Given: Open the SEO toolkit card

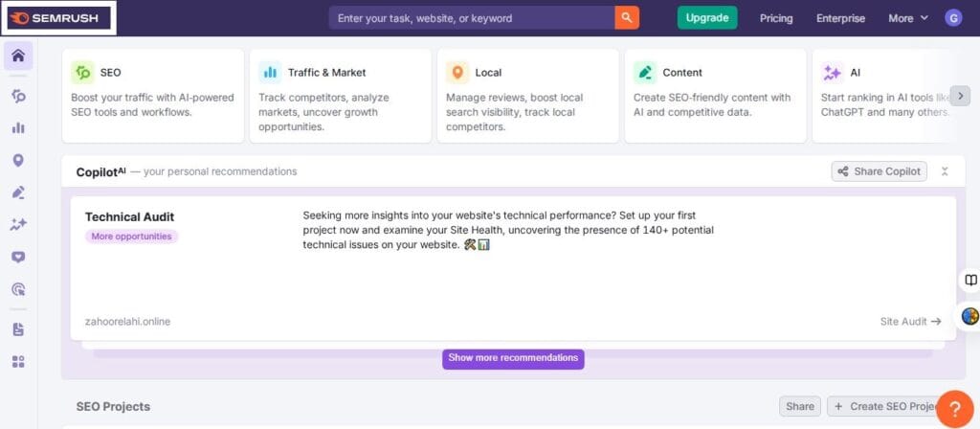Looking at the screenshot, I should (153, 96).
